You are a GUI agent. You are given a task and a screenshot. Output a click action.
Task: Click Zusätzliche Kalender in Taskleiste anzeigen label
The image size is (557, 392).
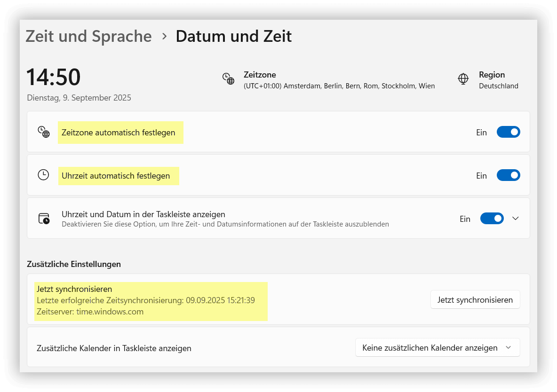(x=114, y=348)
